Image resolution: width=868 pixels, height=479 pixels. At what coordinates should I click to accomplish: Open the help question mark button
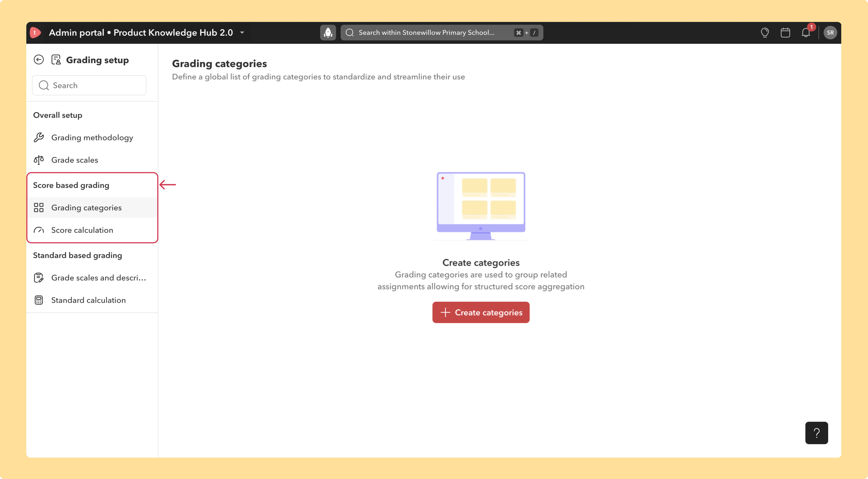tap(816, 433)
